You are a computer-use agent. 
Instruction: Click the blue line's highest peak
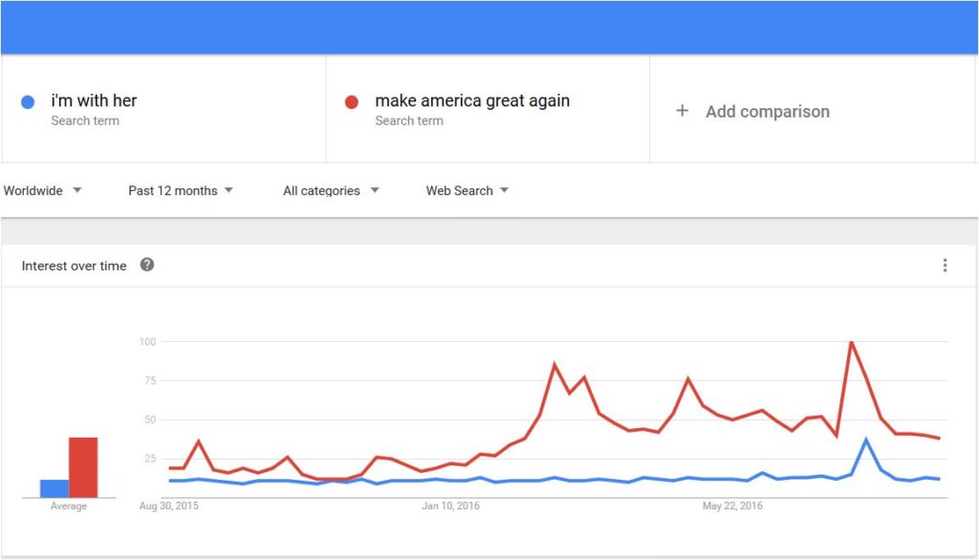click(x=866, y=440)
